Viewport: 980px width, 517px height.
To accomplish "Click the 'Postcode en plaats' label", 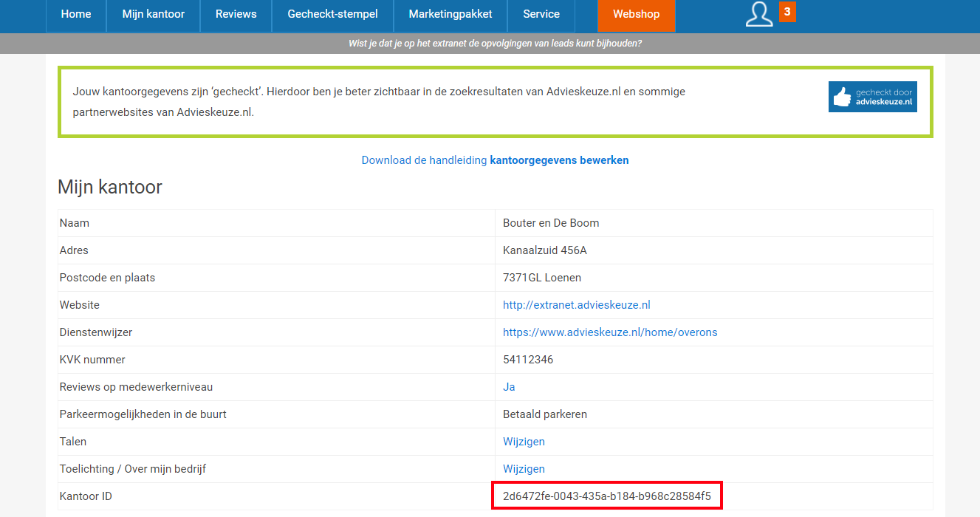I will coord(108,278).
